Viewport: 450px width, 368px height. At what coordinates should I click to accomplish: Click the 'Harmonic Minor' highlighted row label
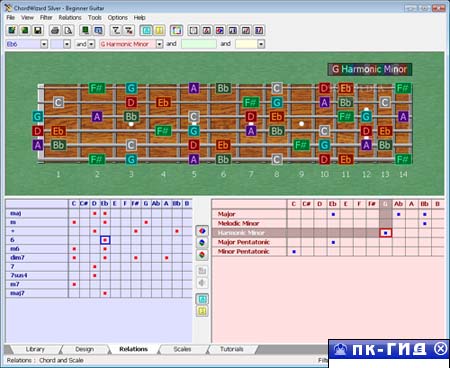(x=241, y=233)
